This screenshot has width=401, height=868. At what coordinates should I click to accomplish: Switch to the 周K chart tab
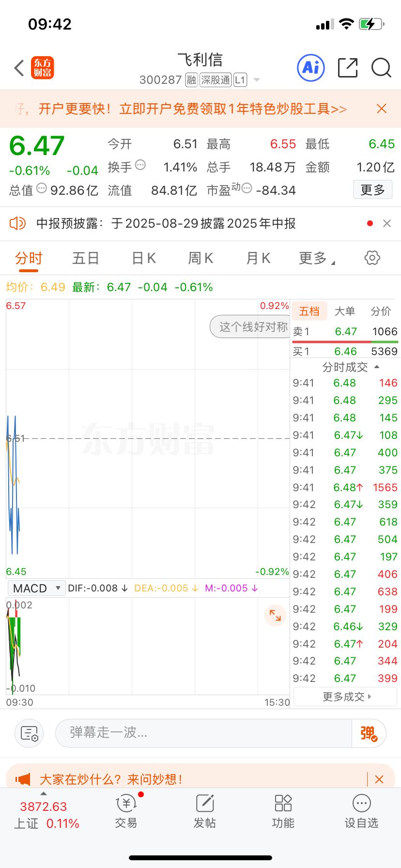pos(200,258)
